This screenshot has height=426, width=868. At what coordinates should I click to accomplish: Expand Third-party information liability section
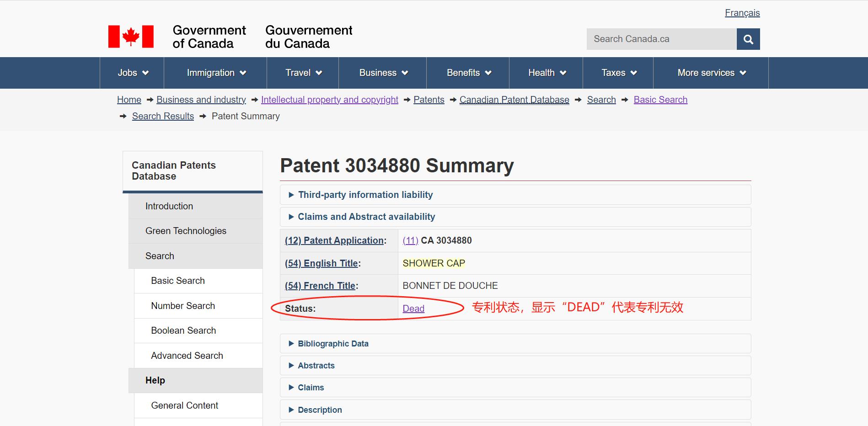click(364, 194)
